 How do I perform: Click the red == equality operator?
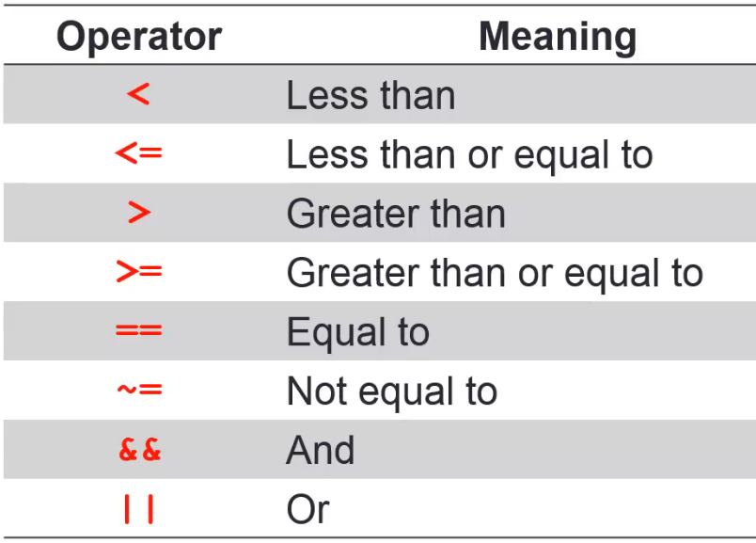coord(139,332)
